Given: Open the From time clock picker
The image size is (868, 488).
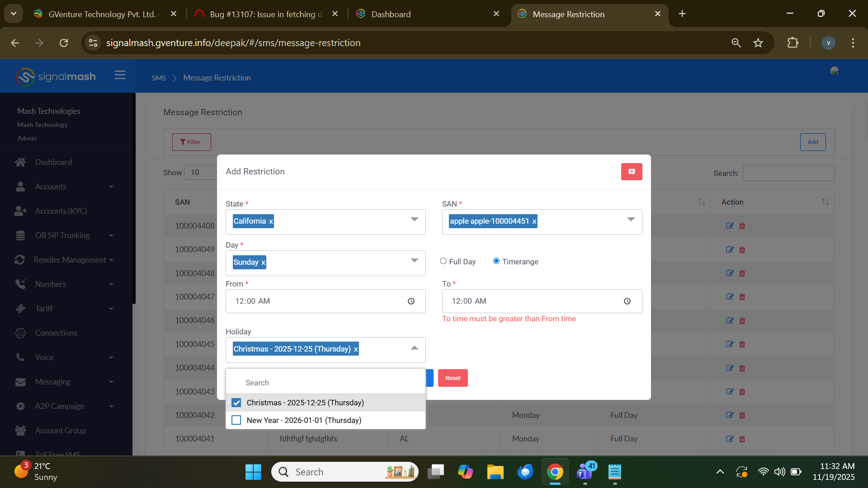Looking at the screenshot, I should (x=410, y=301).
